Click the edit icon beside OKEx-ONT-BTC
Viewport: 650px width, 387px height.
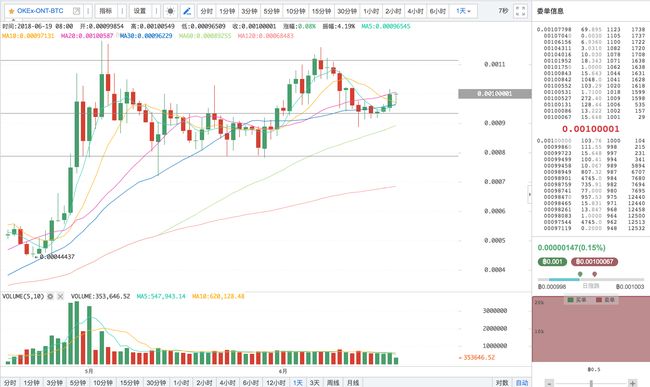click(76, 11)
